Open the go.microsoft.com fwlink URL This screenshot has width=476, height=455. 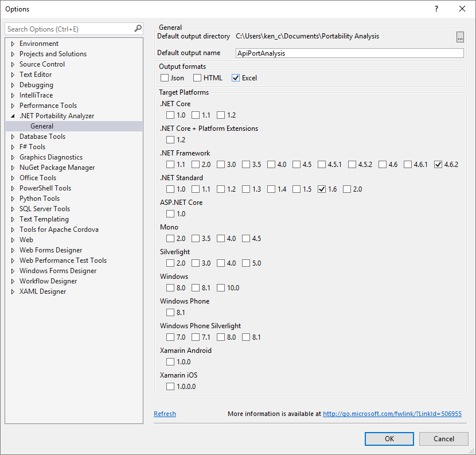(x=392, y=414)
